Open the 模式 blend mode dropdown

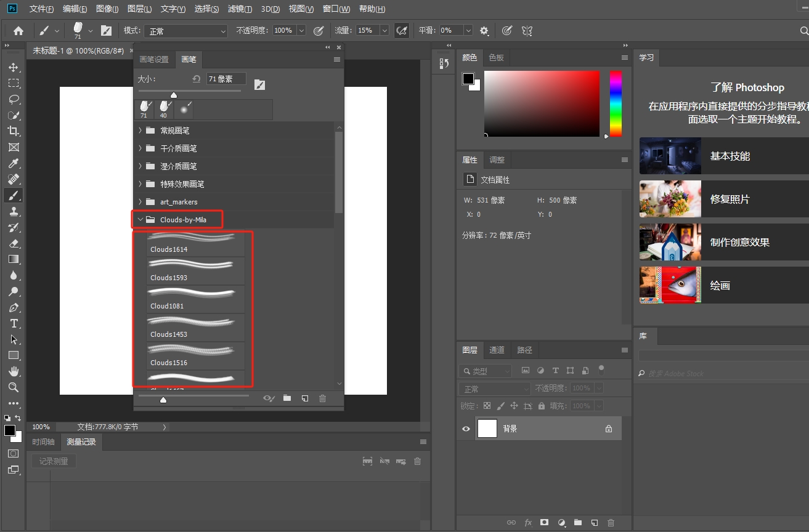click(x=186, y=31)
